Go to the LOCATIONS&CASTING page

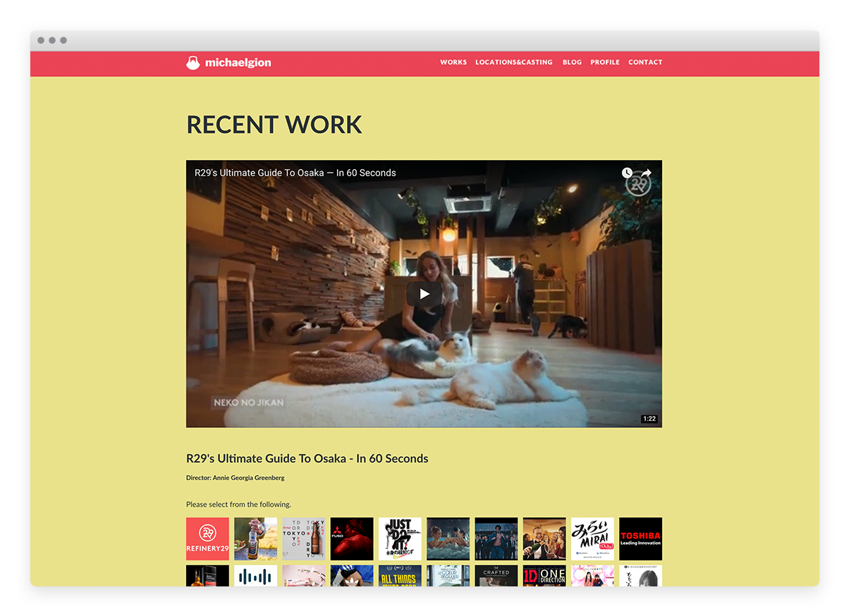pyautogui.click(x=514, y=63)
